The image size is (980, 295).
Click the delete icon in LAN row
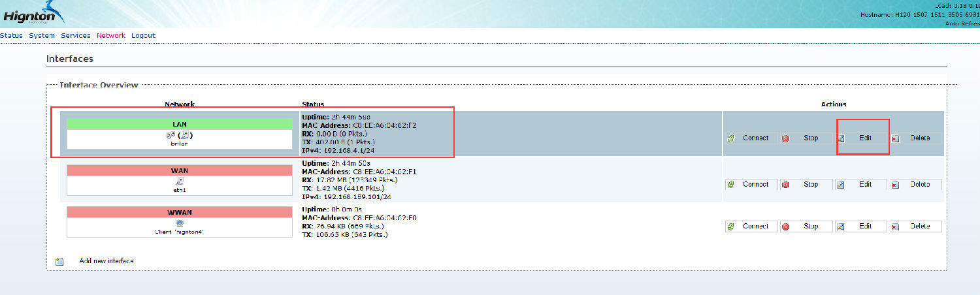(x=895, y=138)
